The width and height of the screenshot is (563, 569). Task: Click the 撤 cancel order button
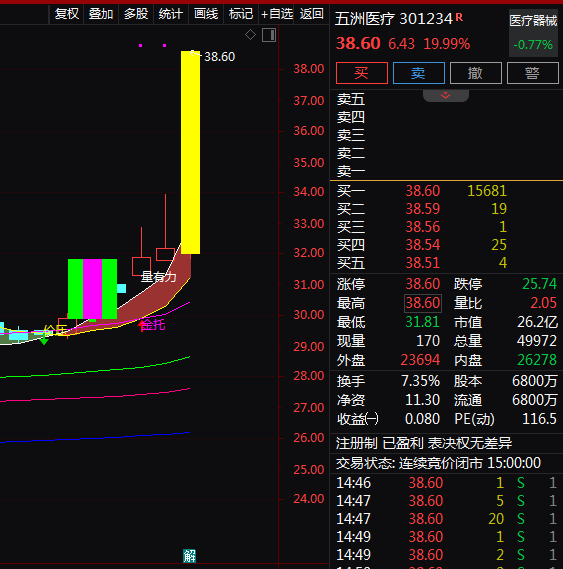click(476, 73)
